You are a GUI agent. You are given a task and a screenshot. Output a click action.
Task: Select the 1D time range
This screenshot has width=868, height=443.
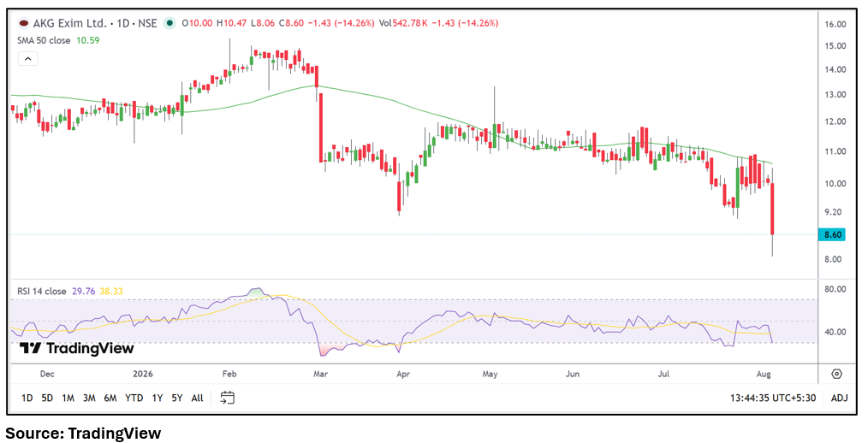tap(27, 398)
